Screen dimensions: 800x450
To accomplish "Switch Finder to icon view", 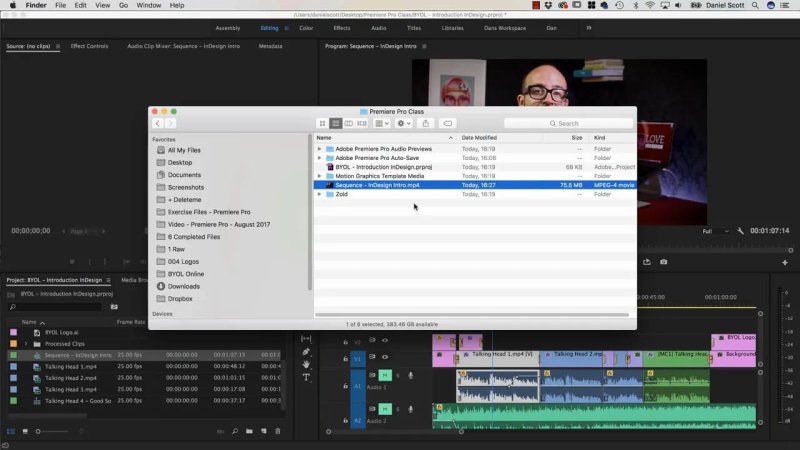I will (x=322, y=123).
